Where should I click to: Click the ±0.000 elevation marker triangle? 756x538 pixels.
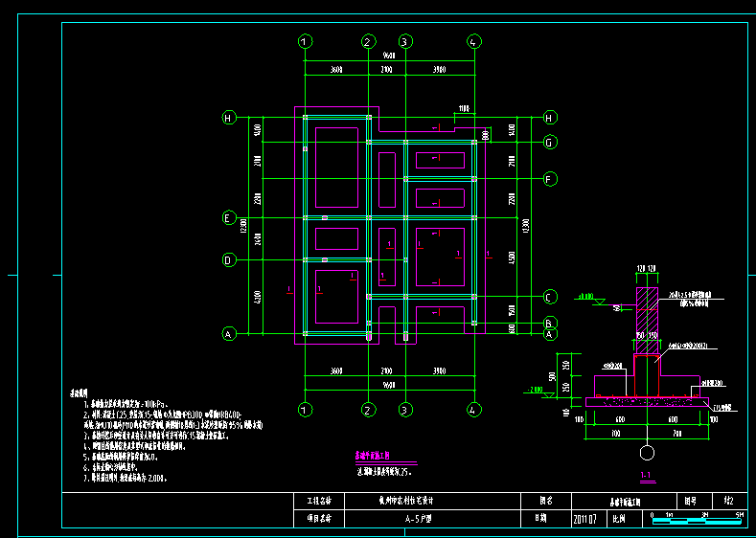pos(600,302)
